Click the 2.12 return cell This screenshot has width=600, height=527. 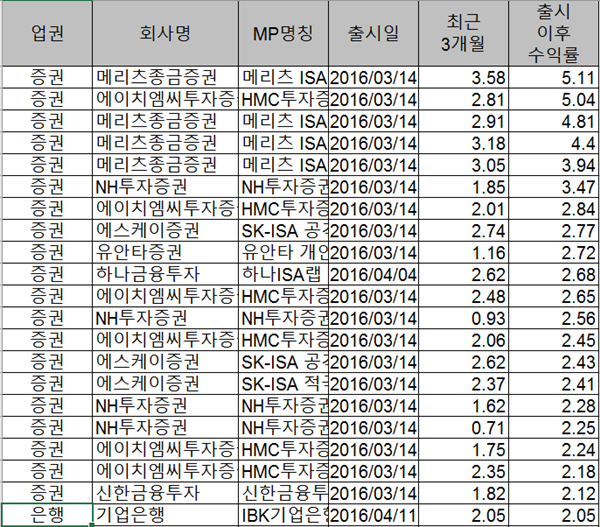(554, 493)
